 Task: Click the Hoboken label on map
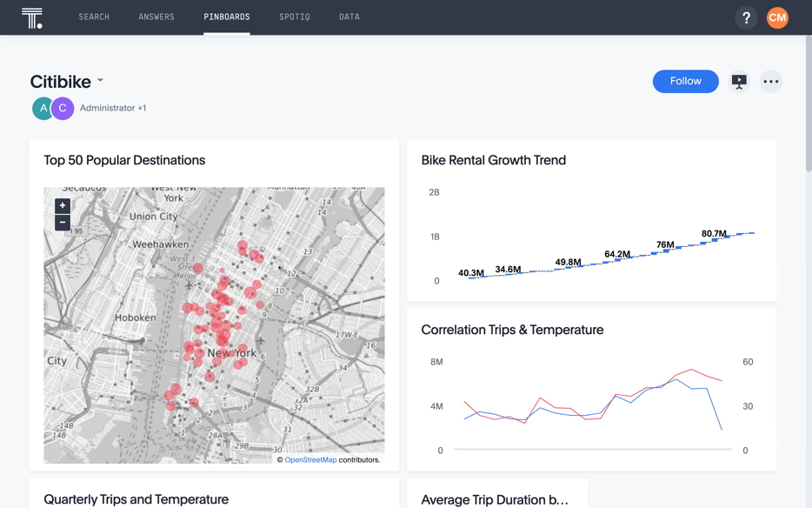[x=135, y=317]
